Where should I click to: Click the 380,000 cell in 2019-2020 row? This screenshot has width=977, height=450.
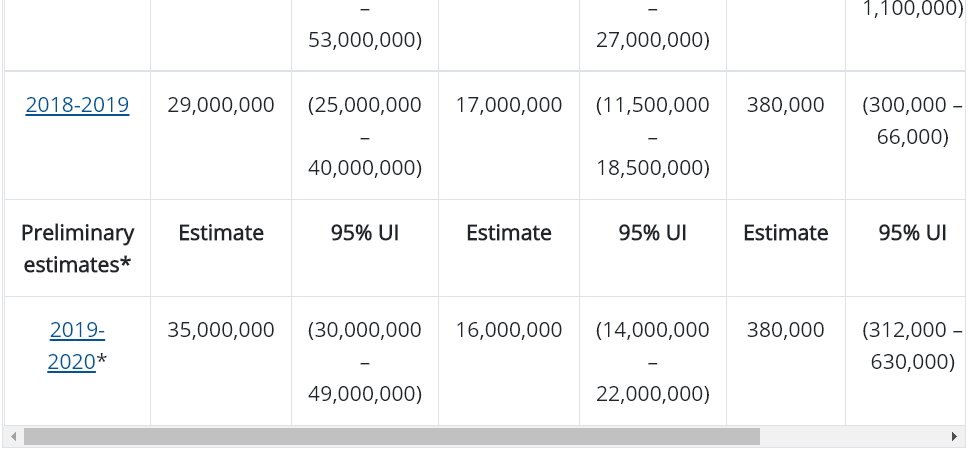(x=785, y=330)
